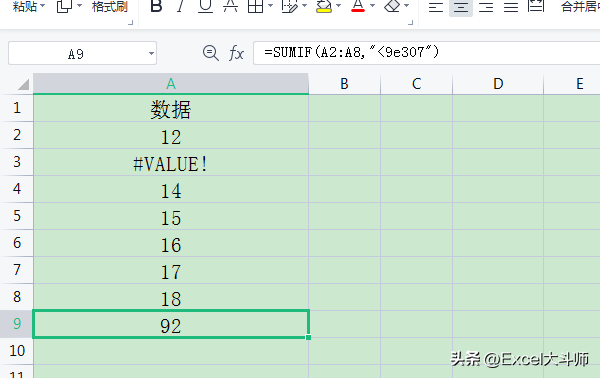Screen dimensions: 600x378
Task: Click merge and center button
Action: [580, 7]
